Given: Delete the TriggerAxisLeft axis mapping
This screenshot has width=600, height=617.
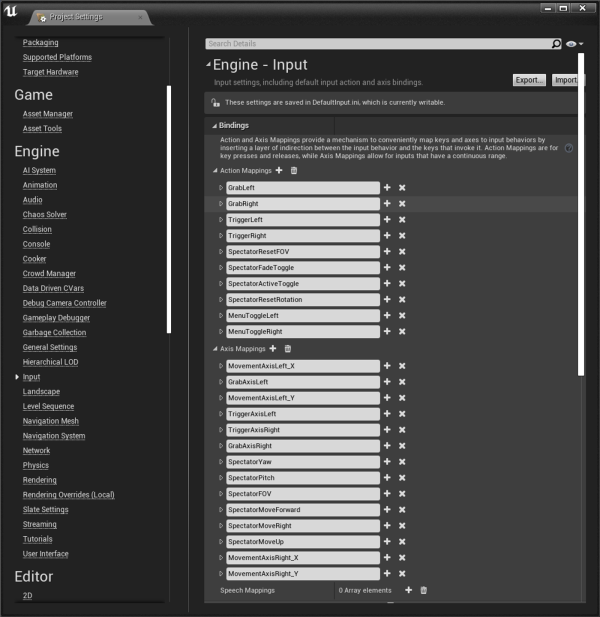Looking at the screenshot, I should [402, 414].
